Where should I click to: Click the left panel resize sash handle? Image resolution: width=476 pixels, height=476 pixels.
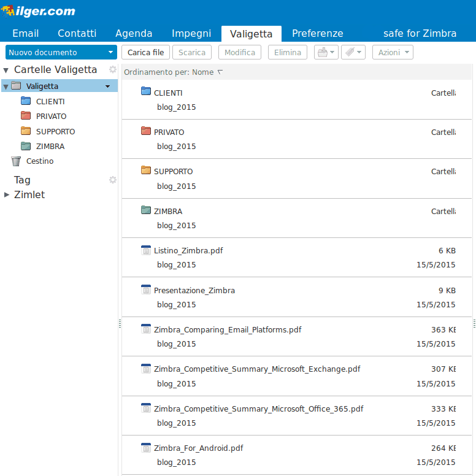pos(120,324)
